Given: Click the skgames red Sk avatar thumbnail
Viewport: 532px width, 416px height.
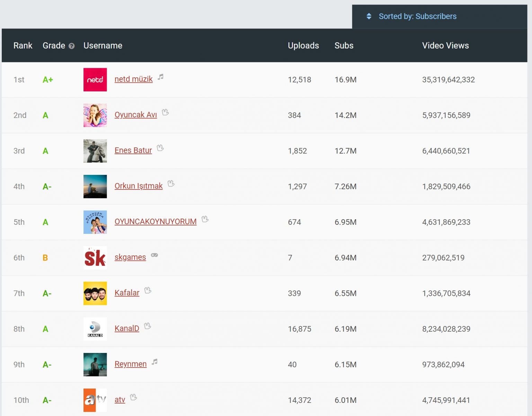Looking at the screenshot, I should click(95, 258).
